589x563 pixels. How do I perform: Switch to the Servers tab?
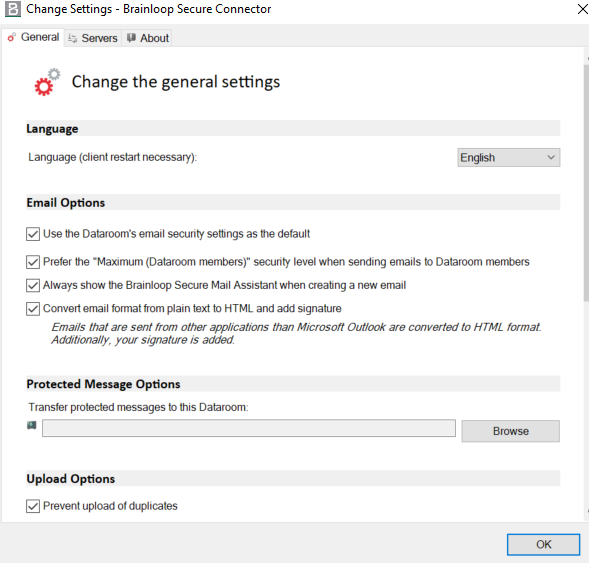click(x=93, y=38)
